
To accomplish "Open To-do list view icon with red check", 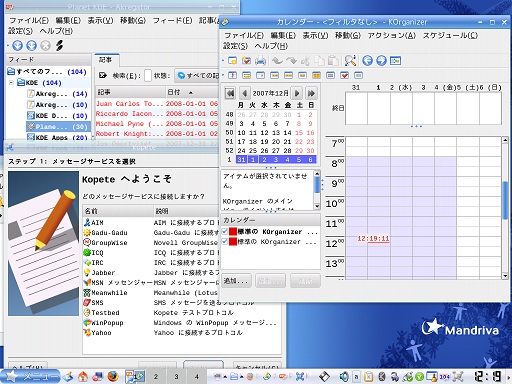I will (x=344, y=76).
